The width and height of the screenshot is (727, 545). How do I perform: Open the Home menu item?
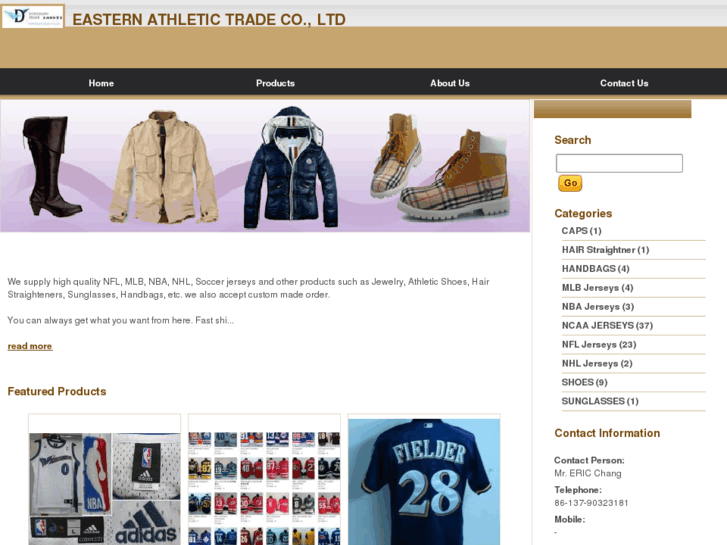click(101, 83)
